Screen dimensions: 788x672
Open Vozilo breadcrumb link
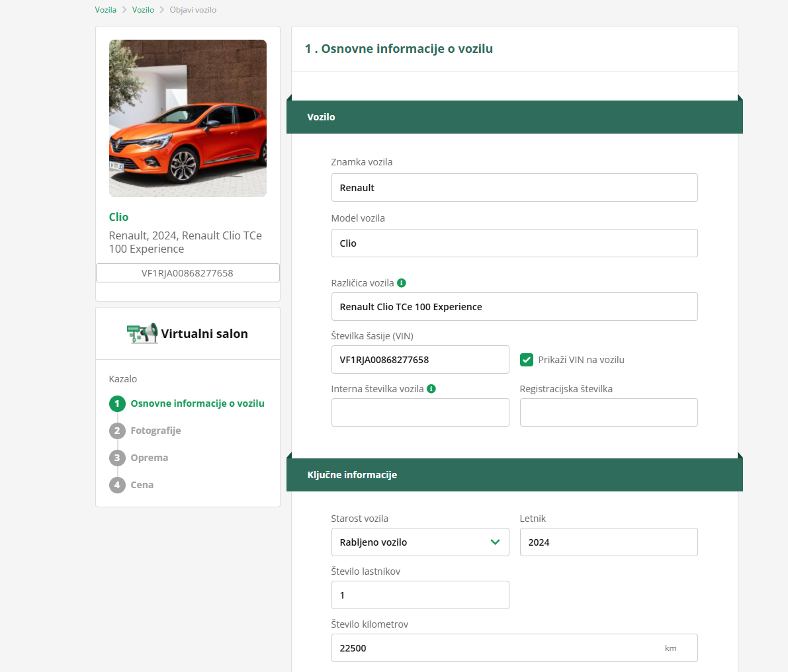click(143, 9)
